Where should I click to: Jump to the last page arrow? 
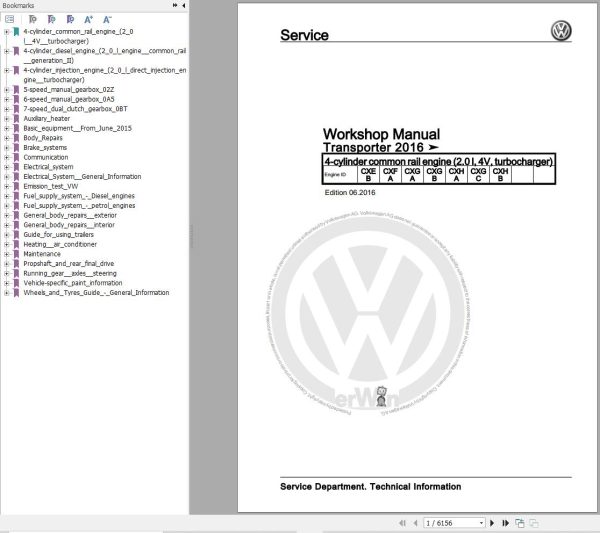pyautogui.click(x=505, y=523)
